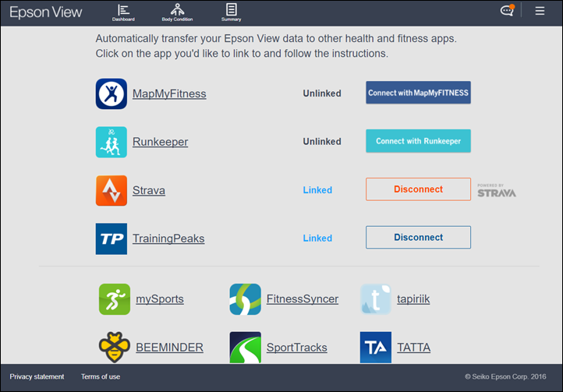The height and width of the screenshot is (392, 563).
Task: Disconnect the TrainingPeaks account
Action: (x=418, y=238)
